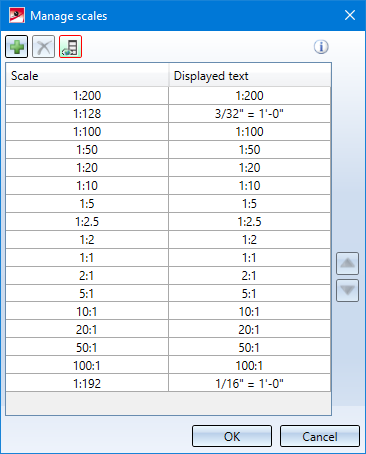This screenshot has width=366, height=454.
Task: Confirm with the OK button
Action: [x=232, y=436]
